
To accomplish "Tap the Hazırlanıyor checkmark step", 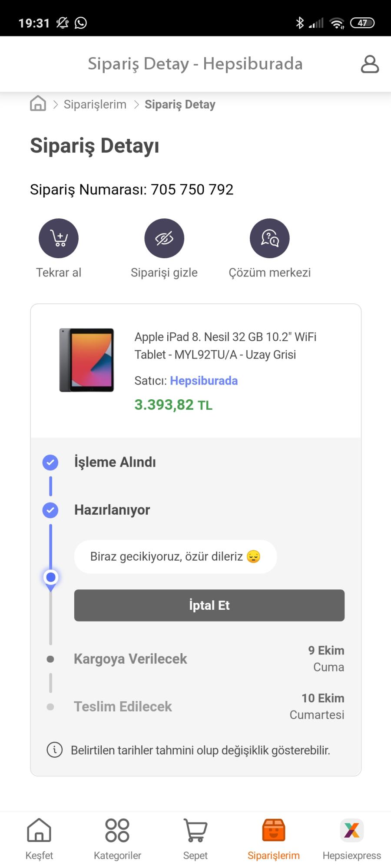I will point(50,510).
